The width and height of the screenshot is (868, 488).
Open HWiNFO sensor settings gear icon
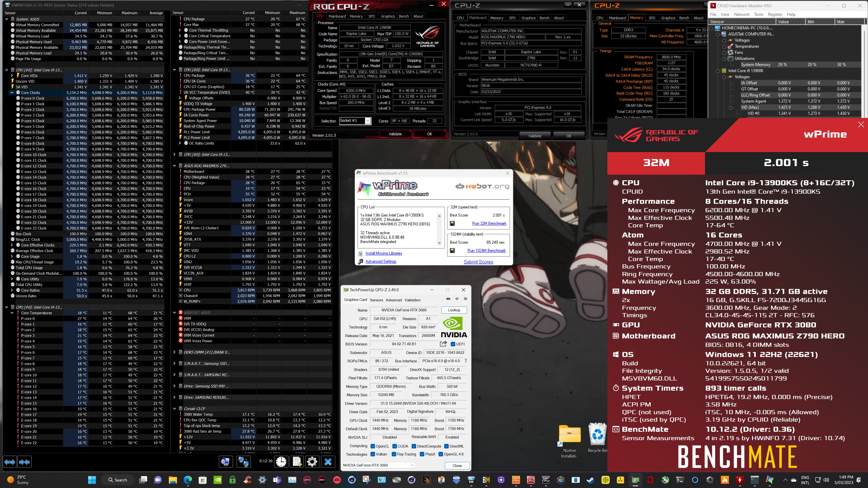point(312,461)
